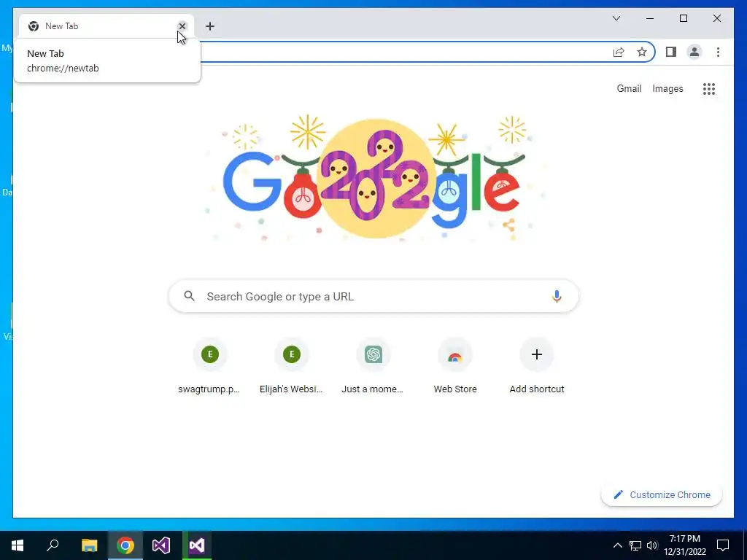Image resolution: width=747 pixels, height=560 pixels.
Task: Open the first Visual Studio taskbar icon
Action: click(x=161, y=545)
